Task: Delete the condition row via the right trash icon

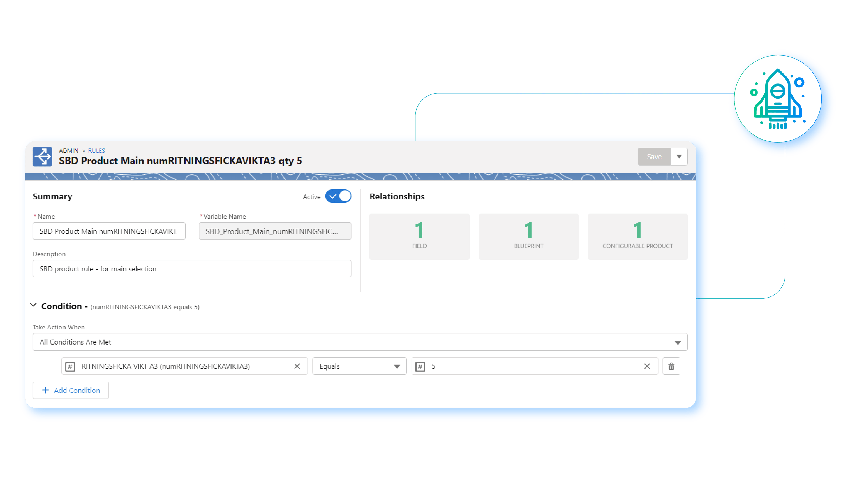Action: coord(671,366)
